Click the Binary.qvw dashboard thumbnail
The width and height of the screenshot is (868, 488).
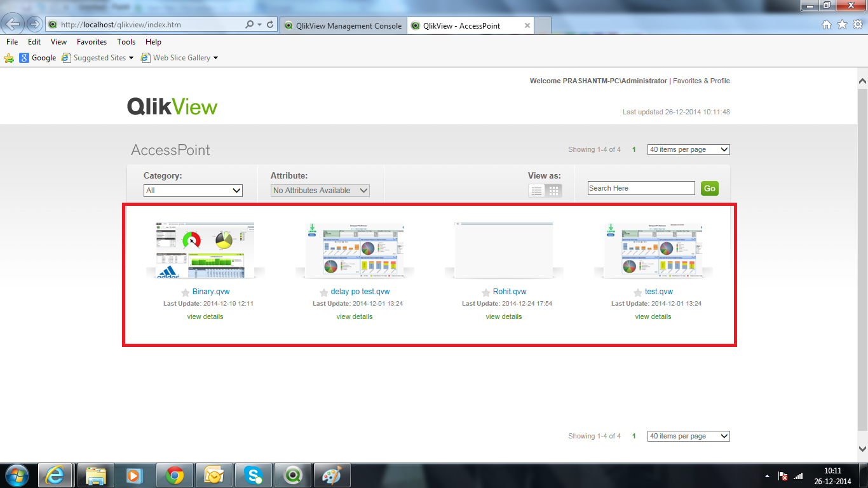pyautogui.click(x=205, y=250)
